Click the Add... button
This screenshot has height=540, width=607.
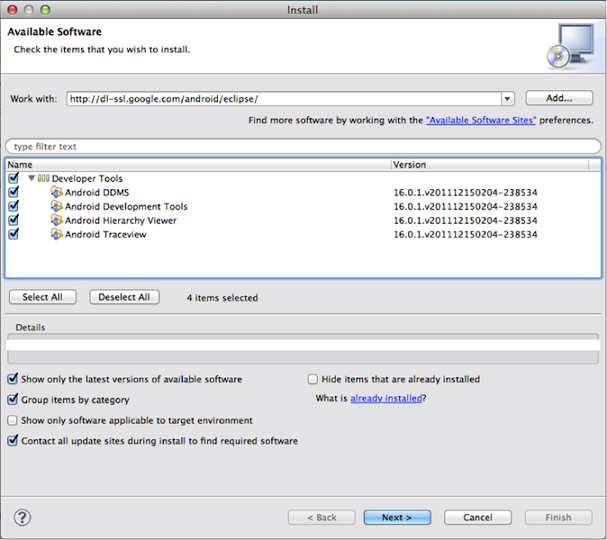click(x=559, y=98)
